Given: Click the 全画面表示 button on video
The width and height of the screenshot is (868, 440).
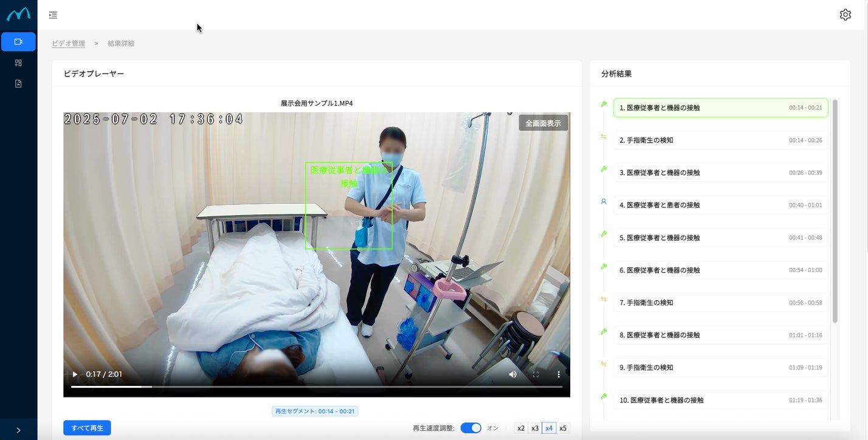Looking at the screenshot, I should [543, 123].
